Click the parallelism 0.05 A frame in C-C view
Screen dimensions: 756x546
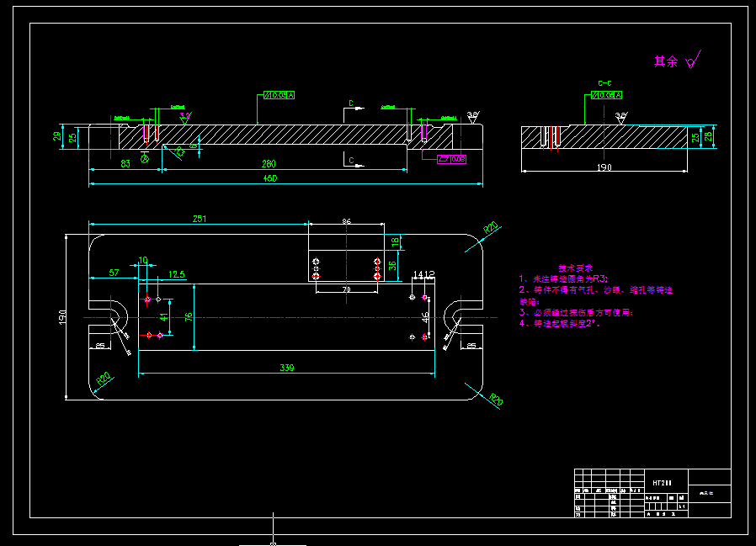point(606,95)
